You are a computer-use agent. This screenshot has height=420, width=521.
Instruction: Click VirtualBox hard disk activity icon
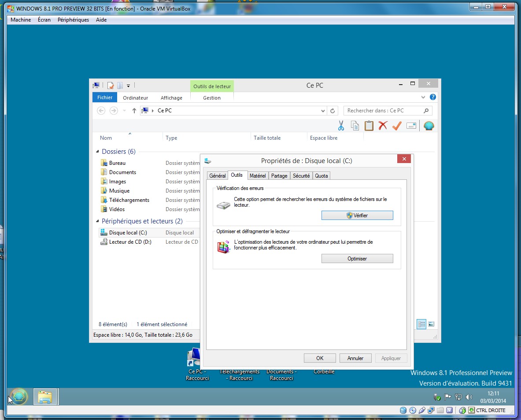403,410
